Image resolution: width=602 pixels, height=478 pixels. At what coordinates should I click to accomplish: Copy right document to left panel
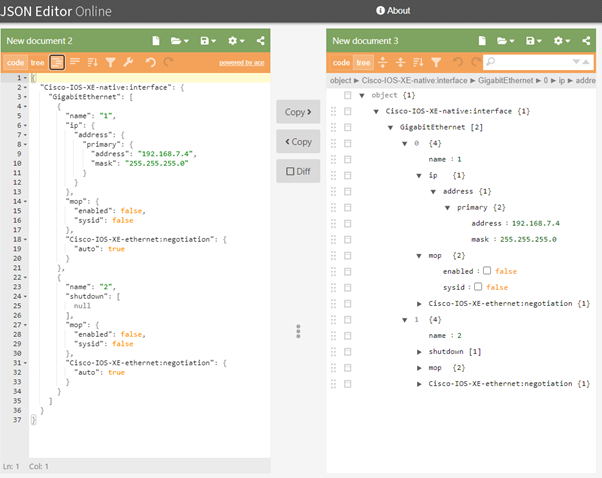click(298, 142)
